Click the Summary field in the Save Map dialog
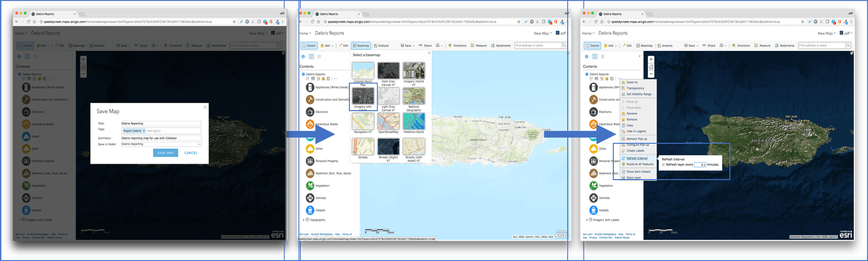The image size is (868, 261). (x=161, y=138)
